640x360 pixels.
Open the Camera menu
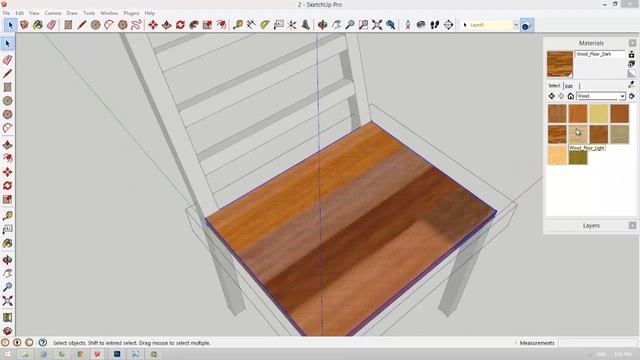coord(53,13)
